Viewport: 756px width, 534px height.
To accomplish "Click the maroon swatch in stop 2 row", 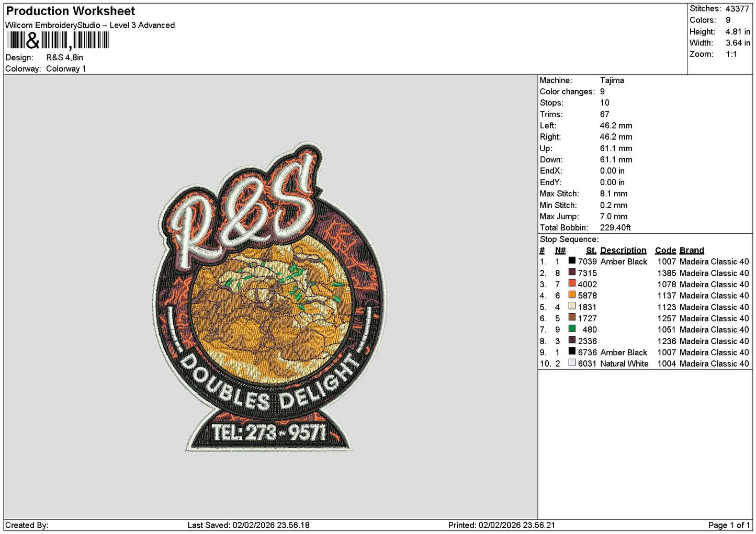I will click(572, 272).
